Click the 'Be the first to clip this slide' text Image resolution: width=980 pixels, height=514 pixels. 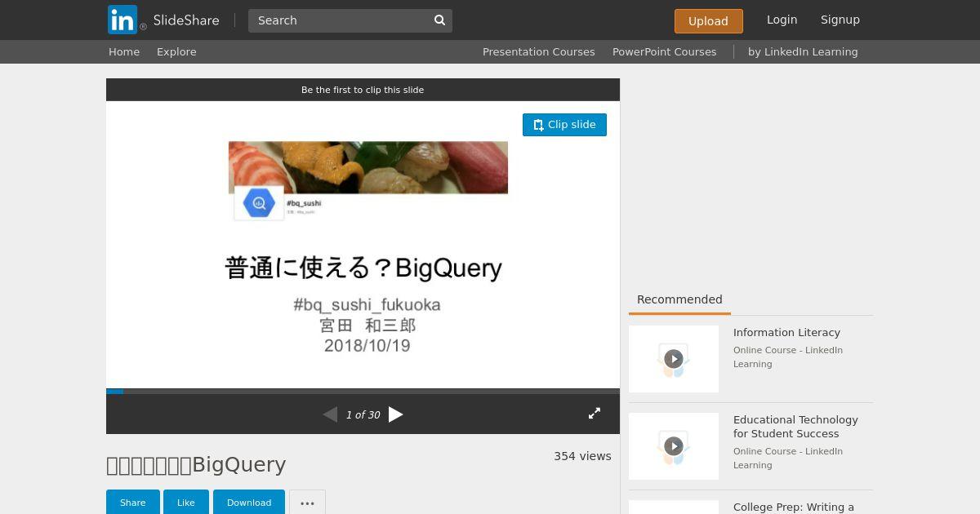pyautogui.click(x=363, y=90)
